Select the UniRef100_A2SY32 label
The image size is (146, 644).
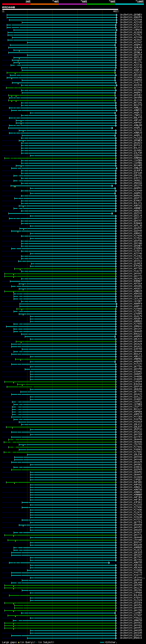[131, 72]
